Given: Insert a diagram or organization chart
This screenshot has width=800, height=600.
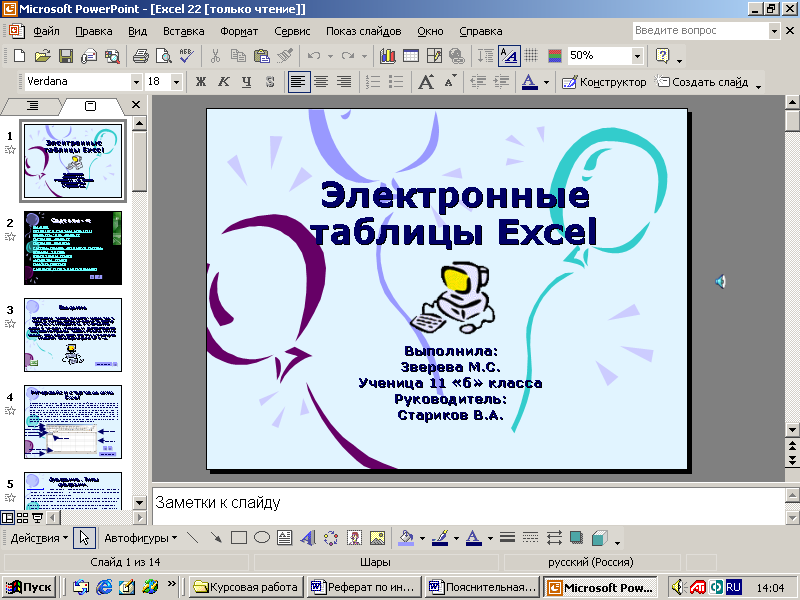Looking at the screenshot, I should [x=331, y=538].
